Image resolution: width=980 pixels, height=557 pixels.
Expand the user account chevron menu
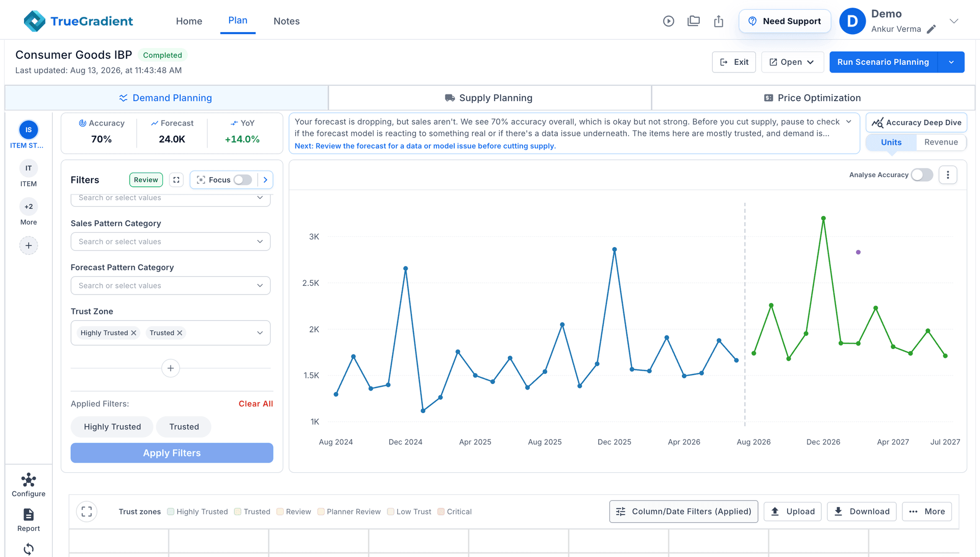(954, 21)
